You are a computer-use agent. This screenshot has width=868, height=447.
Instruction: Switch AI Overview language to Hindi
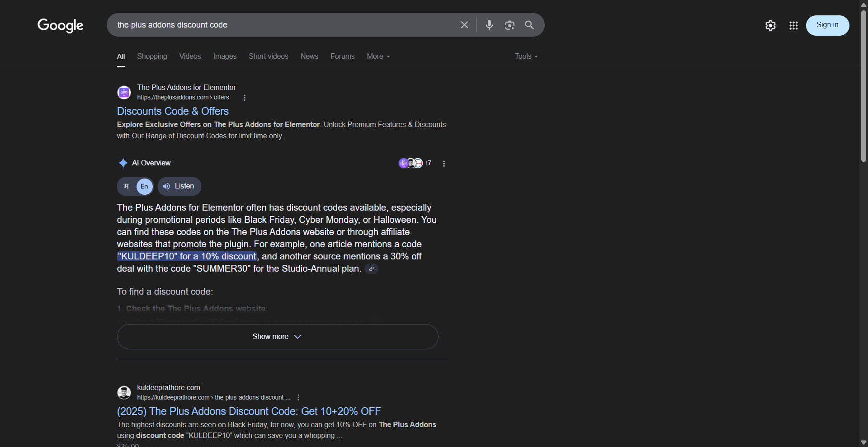[x=127, y=186]
